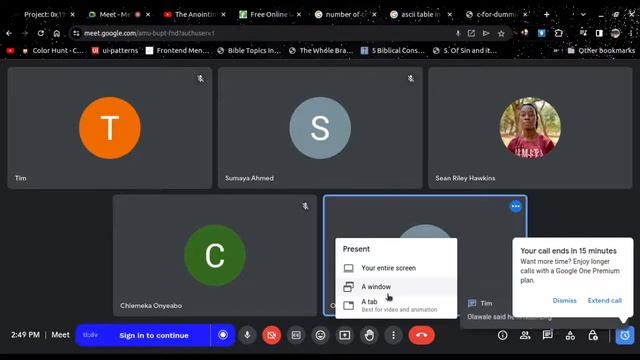Viewport: 640px width, 360px height.
Task: Open the chat with everyone icon
Action: (x=547, y=335)
